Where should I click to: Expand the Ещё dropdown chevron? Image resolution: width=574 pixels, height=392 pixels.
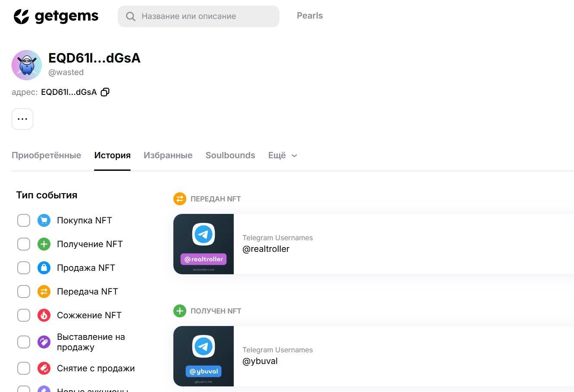click(295, 156)
